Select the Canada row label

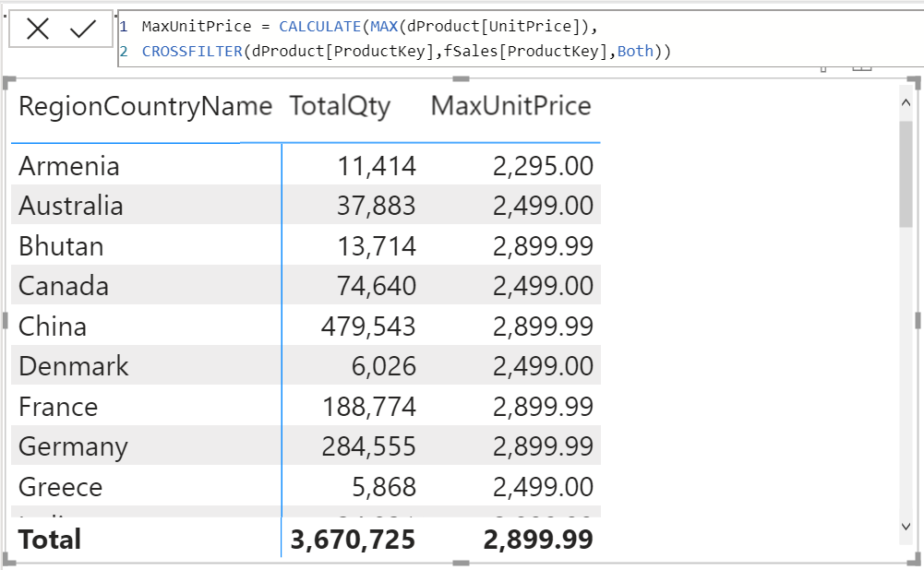point(64,286)
